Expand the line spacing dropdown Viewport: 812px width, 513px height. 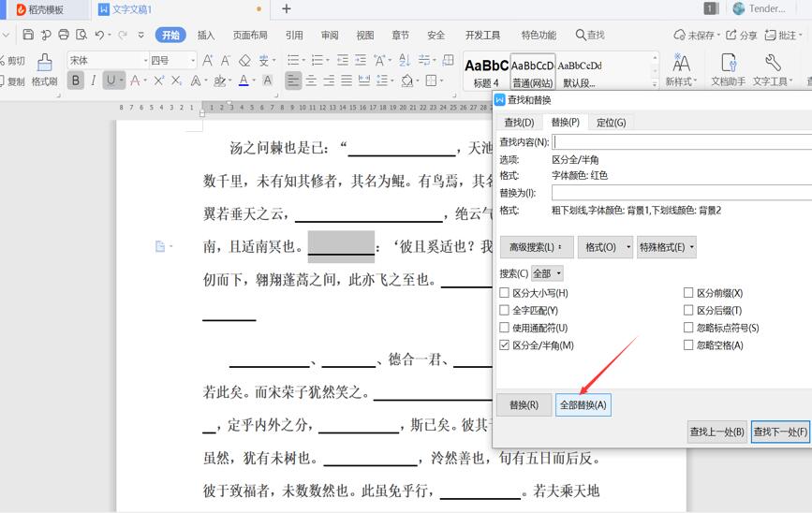[x=391, y=81]
